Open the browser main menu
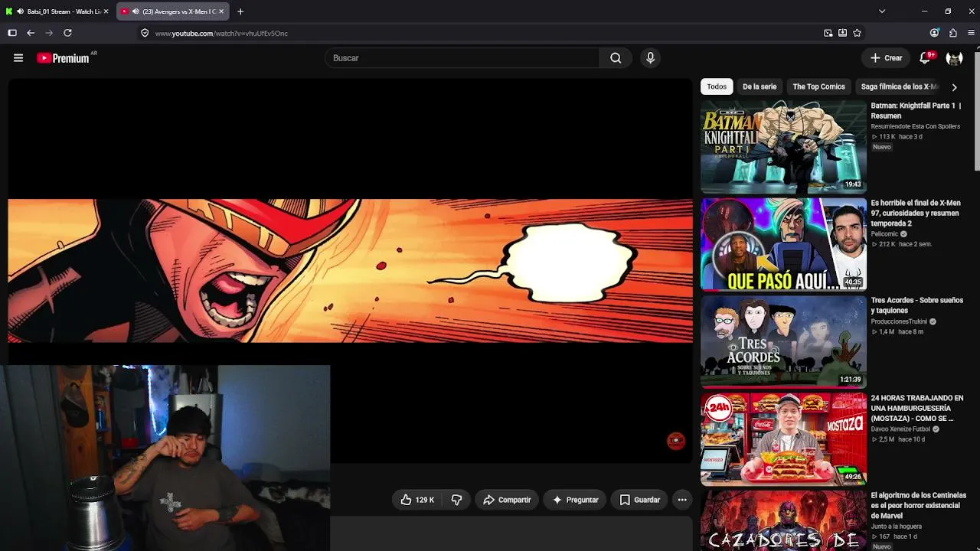The image size is (980, 551). 972,33
